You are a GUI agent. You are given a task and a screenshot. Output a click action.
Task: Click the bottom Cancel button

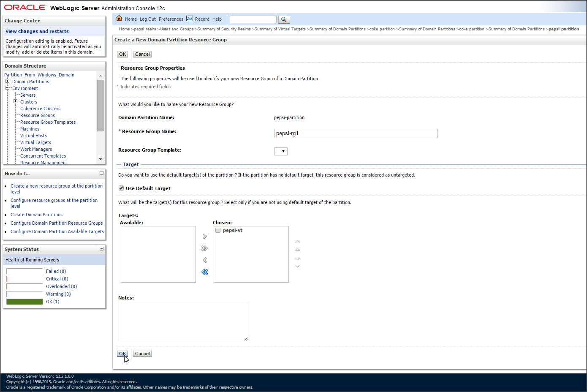142,354
